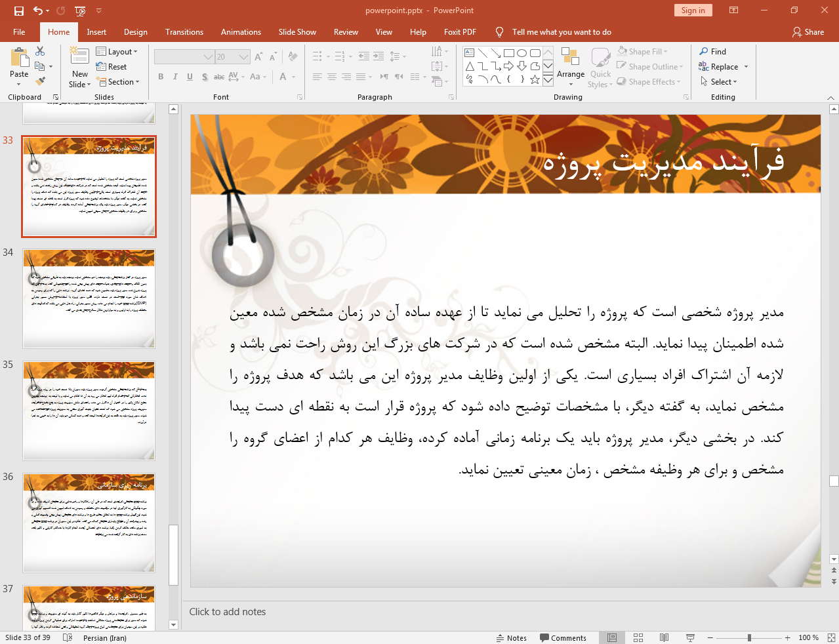Toggle Justify paragraph alignment
Screen dimensions: 839x644
pos(361,77)
